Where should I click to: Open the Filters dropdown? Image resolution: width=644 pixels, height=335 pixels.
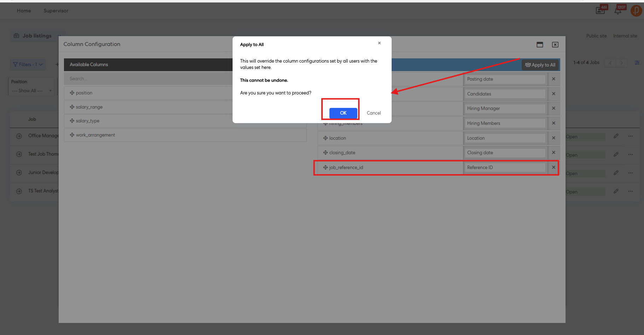pyautogui.click(x=28, y=64)
